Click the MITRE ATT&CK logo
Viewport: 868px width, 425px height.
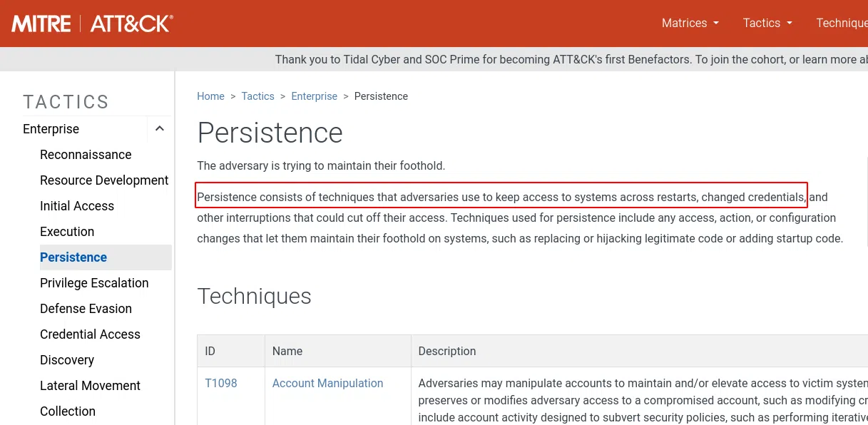pyautogui.click(x=92, y=24)
